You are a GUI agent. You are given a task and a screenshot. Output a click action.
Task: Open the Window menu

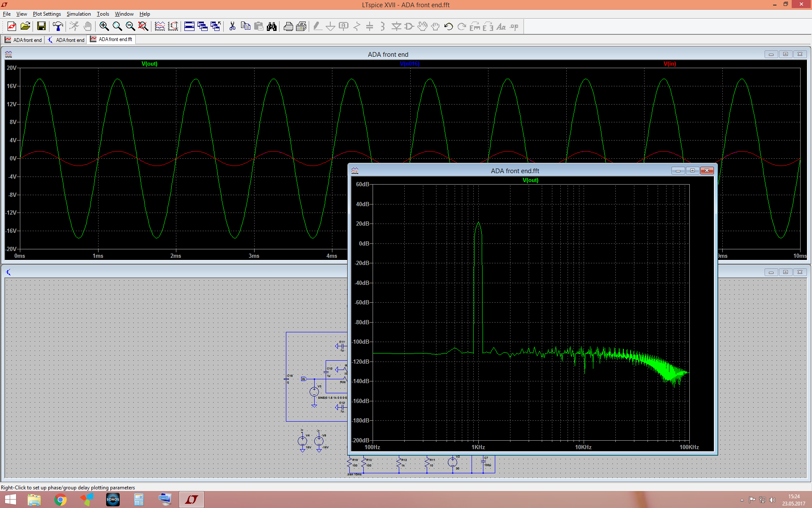124,14
